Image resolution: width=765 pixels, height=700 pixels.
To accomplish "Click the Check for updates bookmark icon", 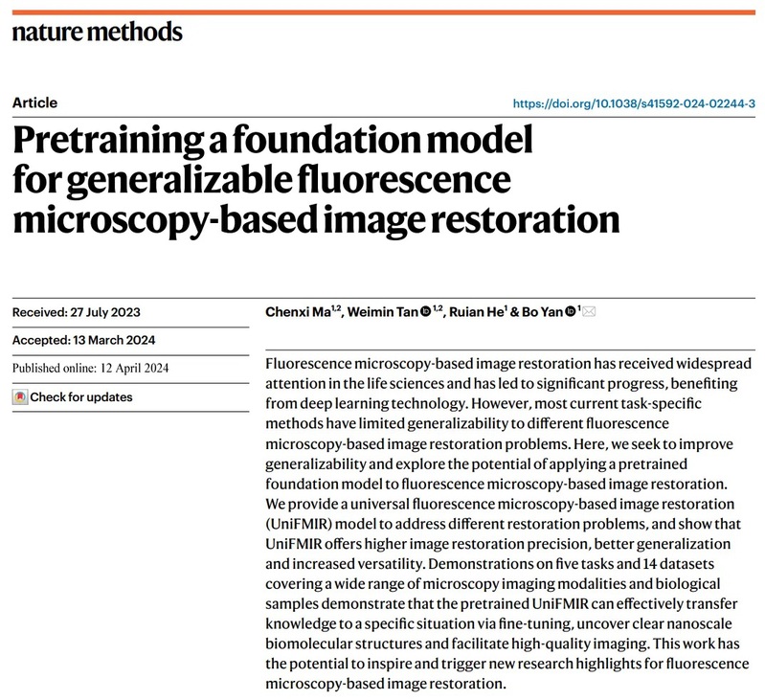I will [19, 396].
